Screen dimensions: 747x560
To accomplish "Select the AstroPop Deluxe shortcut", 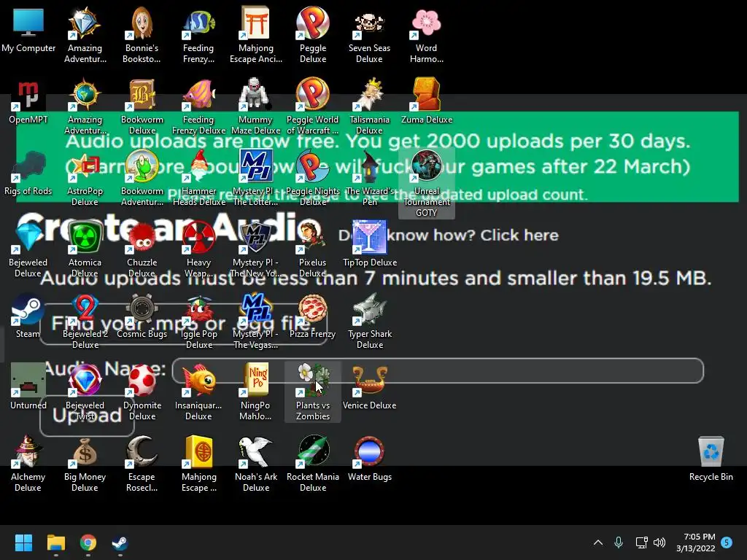I will point(85,179).
